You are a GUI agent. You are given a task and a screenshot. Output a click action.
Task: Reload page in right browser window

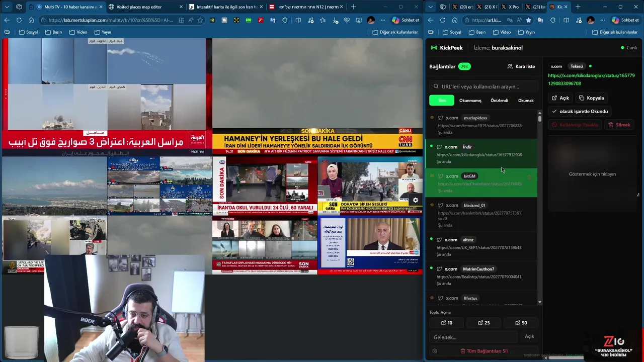(442, 20)
